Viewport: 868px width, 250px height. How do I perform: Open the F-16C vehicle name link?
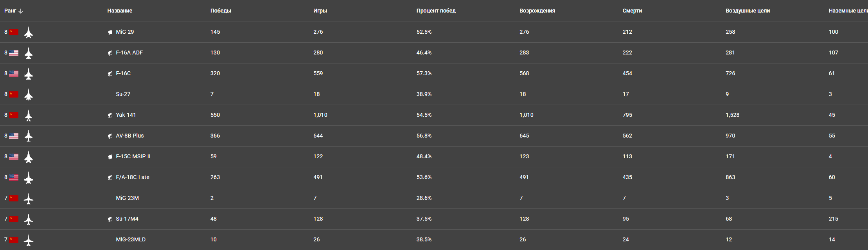pyautogui.click(x=123, y=74)
